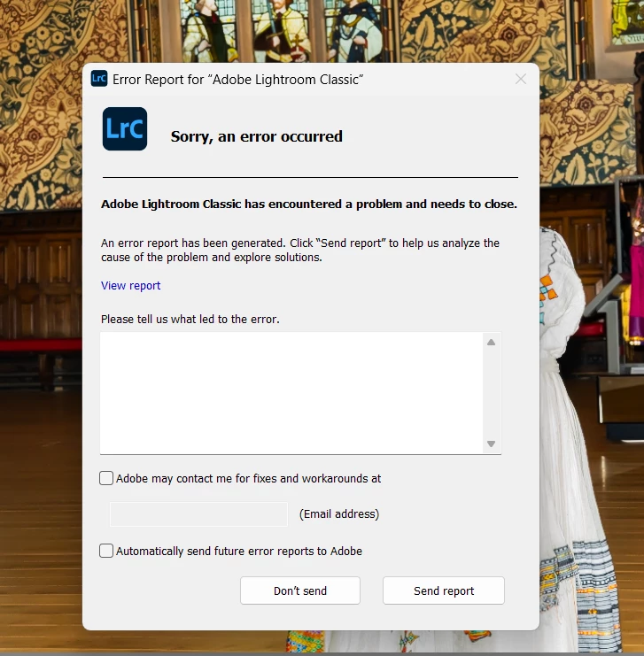Focus the email address input field
Image resolution: width=644 pixels, height=656 pixels.
tap(198, 513)
